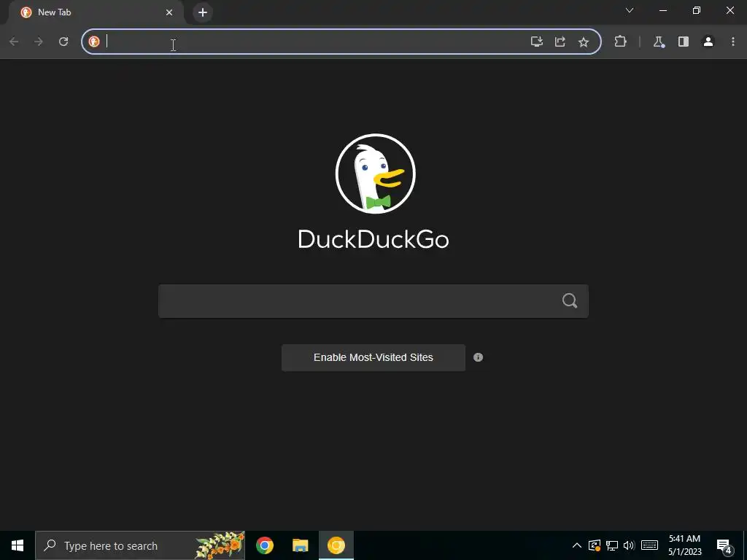Minimize the browser window

pos(663,10)
